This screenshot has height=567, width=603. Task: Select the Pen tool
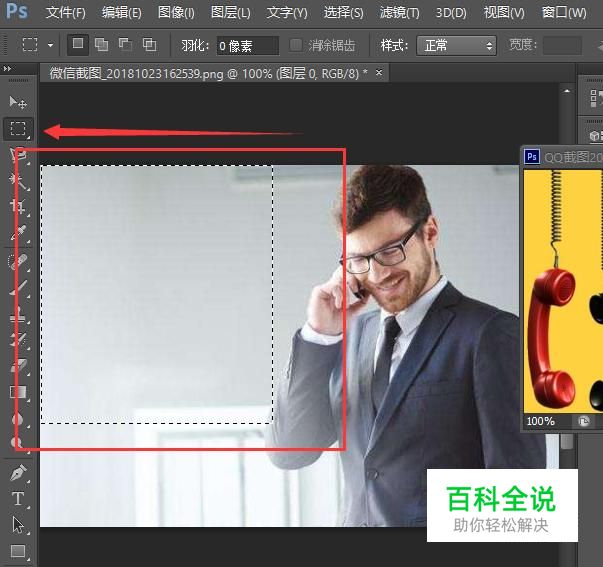(x=18, y=473)
